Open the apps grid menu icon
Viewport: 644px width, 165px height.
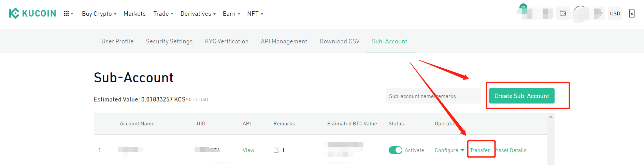pos(68,14)
